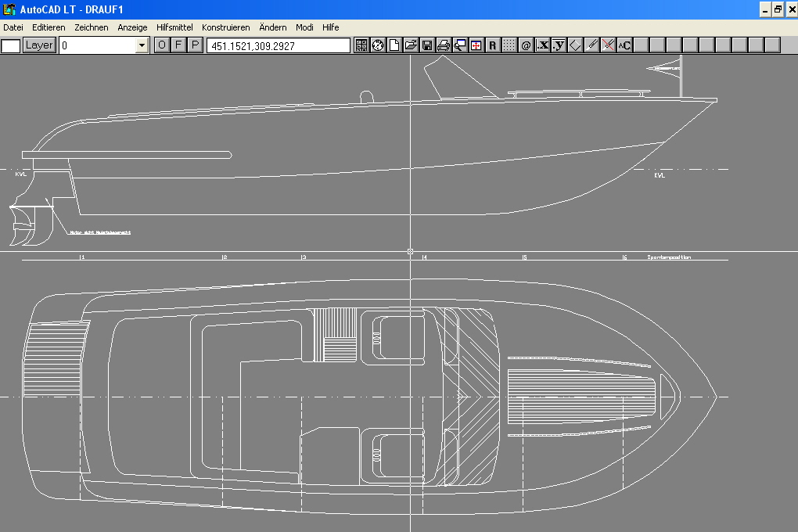This screenshot has width=798, height=532.
Task: Restore down the AutoCAD LT window
Action: 778,9
